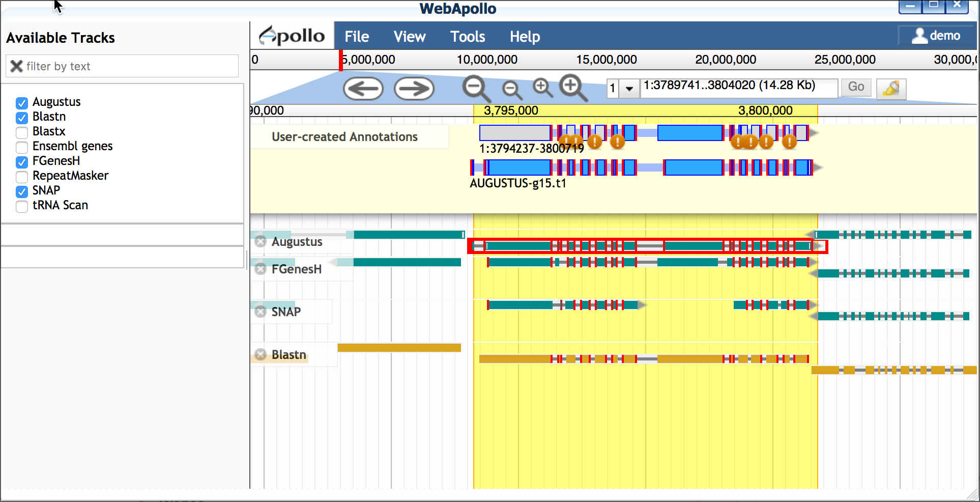The width and height of the screenshot is (980, 502).
Task: Click the Go button
Action: (856, 87)
